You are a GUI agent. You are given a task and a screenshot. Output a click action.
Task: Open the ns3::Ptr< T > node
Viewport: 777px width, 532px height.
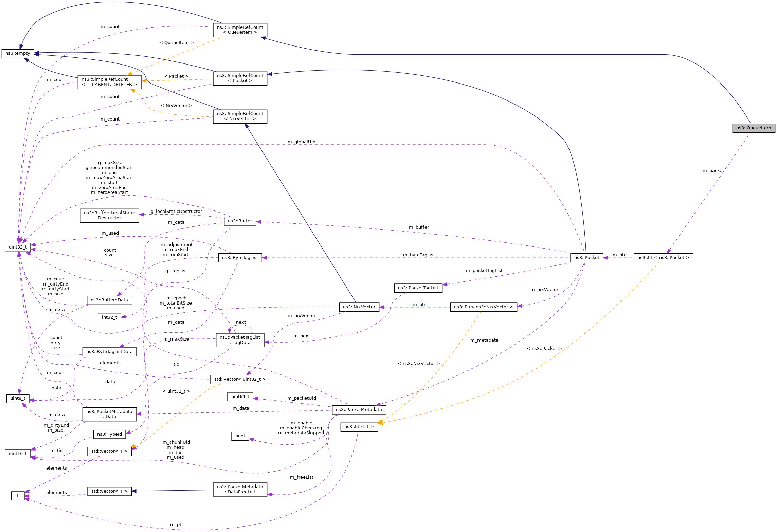tap(359, 427)
